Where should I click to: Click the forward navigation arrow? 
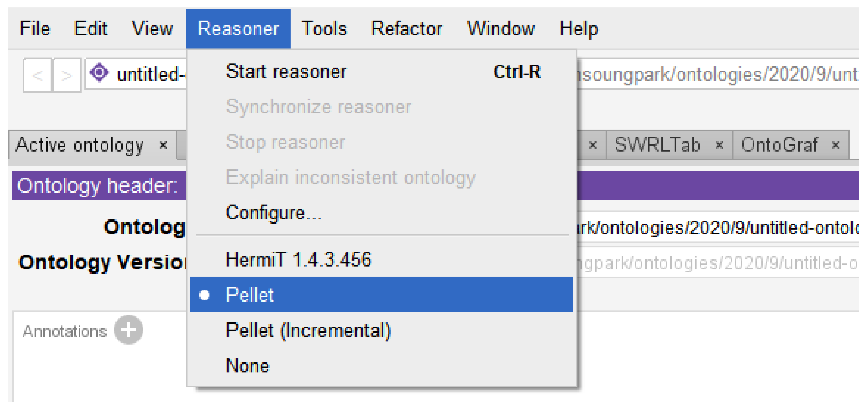point(67,75)
